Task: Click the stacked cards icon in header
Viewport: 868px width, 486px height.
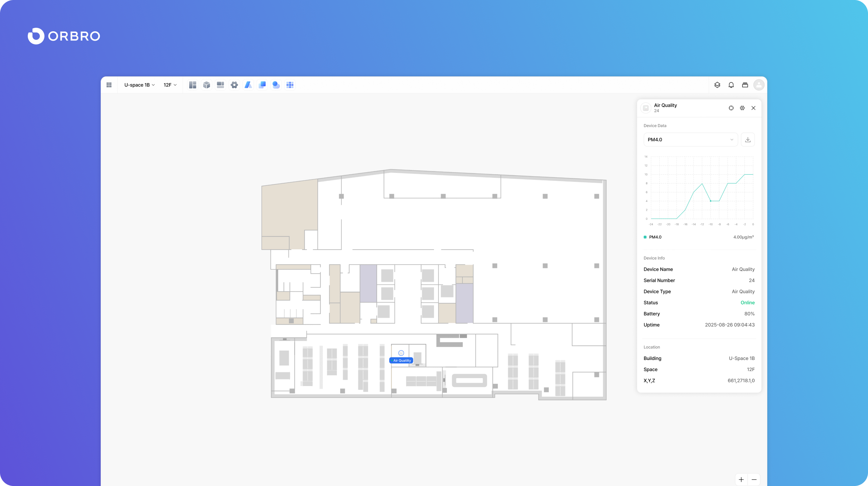Action: [745, 85]
